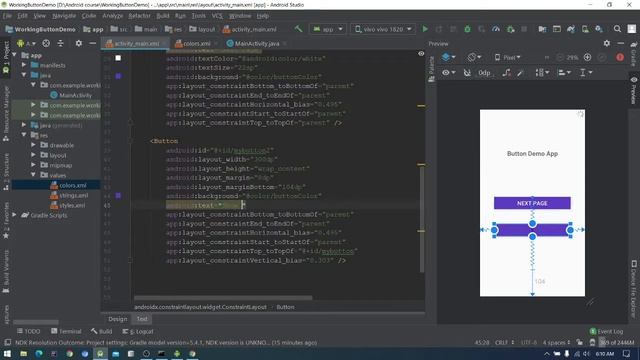Click purple gutter swatch beside second button background

(118, 196)
